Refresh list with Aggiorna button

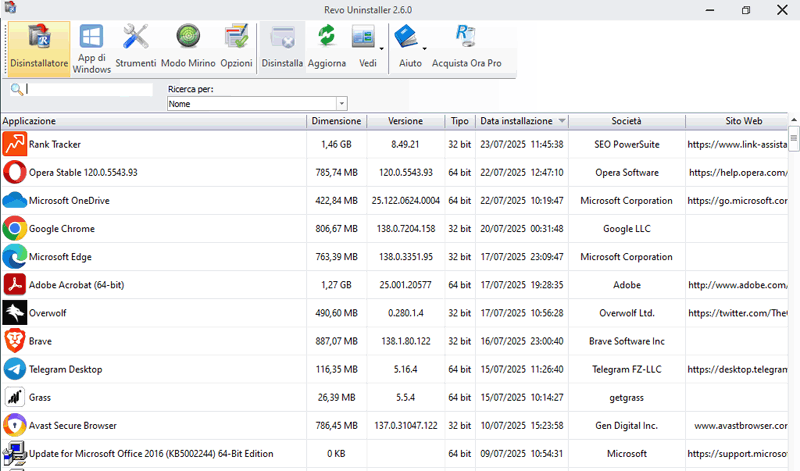(x=326, y=47)
